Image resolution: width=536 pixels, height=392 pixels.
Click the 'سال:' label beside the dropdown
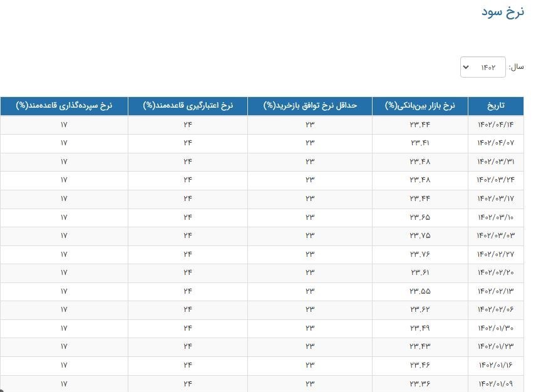tap(517, 67)
